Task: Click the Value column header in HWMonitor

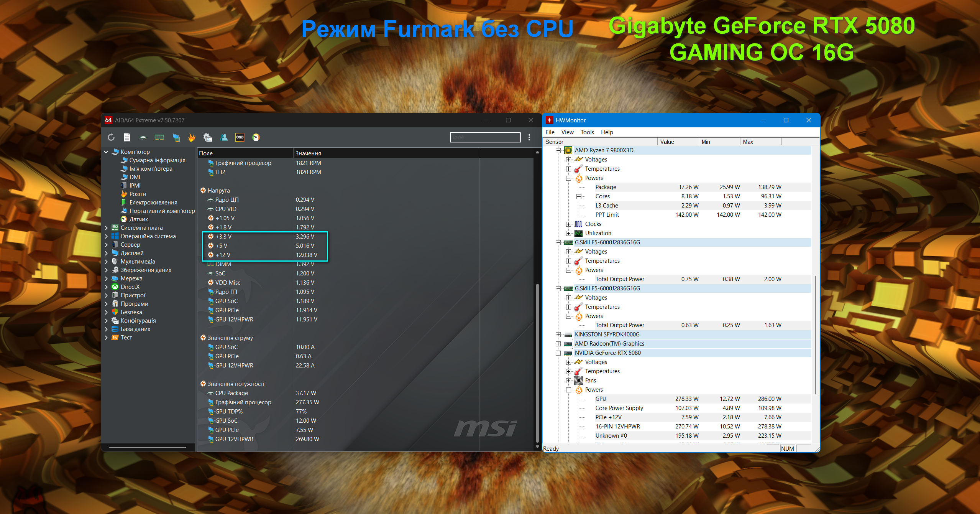Action: coord(678,142)
